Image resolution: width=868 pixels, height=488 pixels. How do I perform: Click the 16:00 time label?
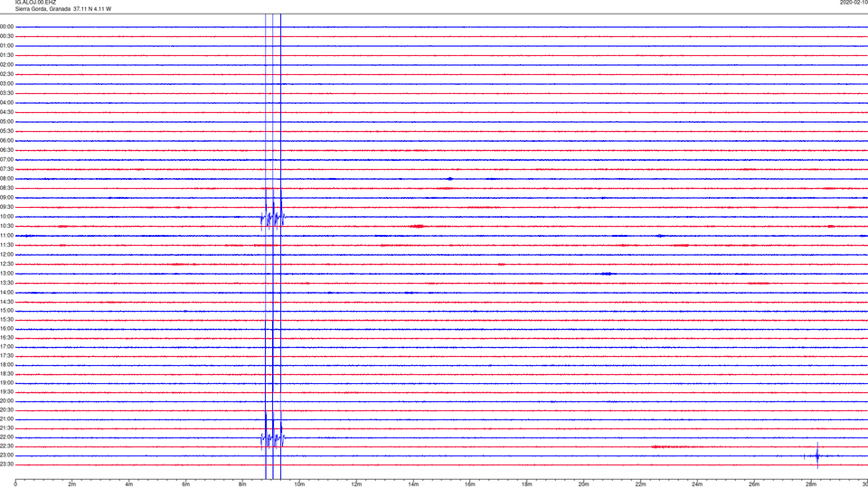[6, 329]
